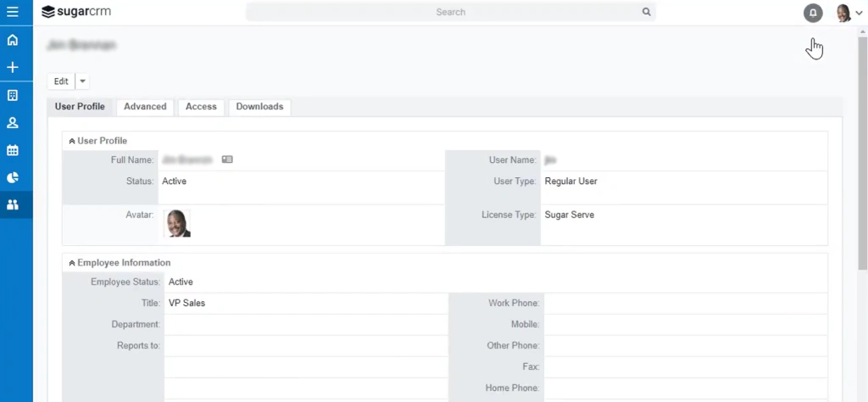Click the search magnifier icon
The image size is (868, 402).
point(646,12)
